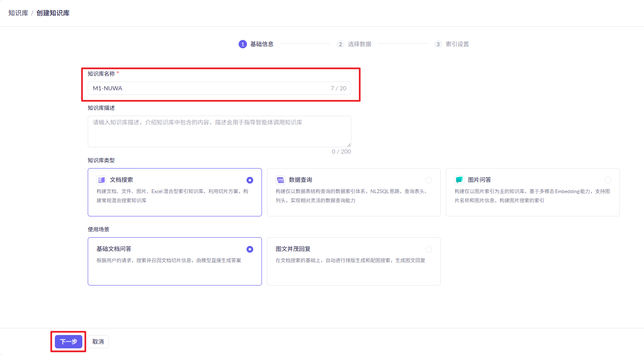Screen dimensions: 644x355
Task: Select the 图片问答 radio button
Action: (x=608, y=180)
